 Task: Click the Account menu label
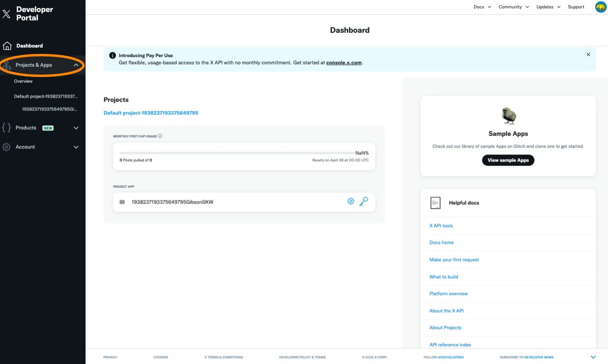click(25, 147)
